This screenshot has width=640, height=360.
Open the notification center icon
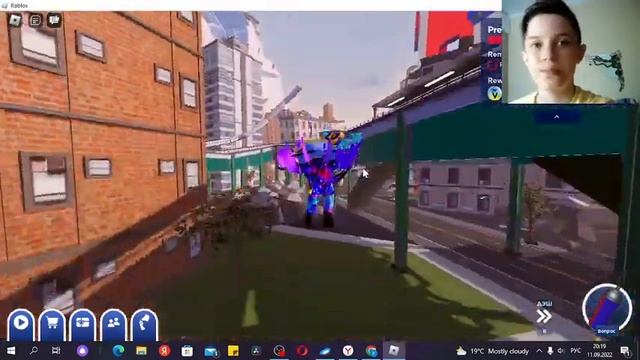coord(625,351)
